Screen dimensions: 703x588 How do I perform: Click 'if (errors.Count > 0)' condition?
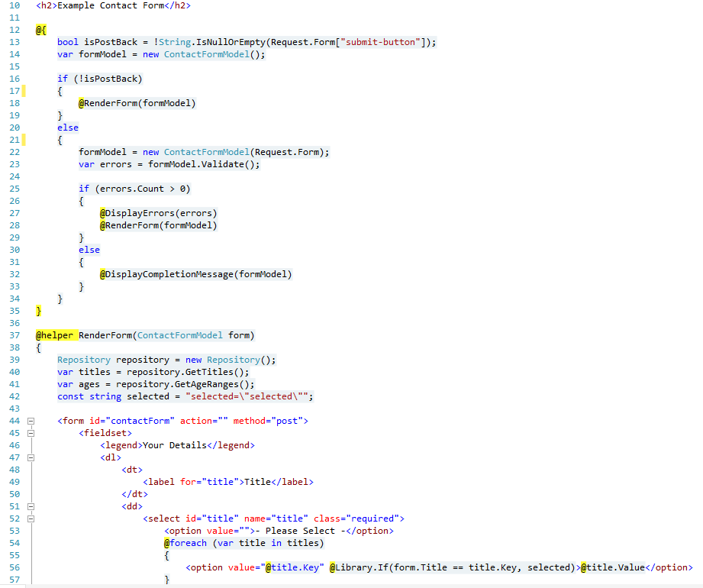(134, 189)
